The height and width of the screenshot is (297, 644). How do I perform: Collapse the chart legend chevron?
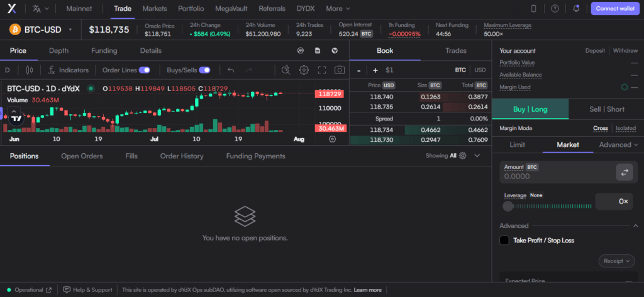pyautogui.click(x=14, y=111)
